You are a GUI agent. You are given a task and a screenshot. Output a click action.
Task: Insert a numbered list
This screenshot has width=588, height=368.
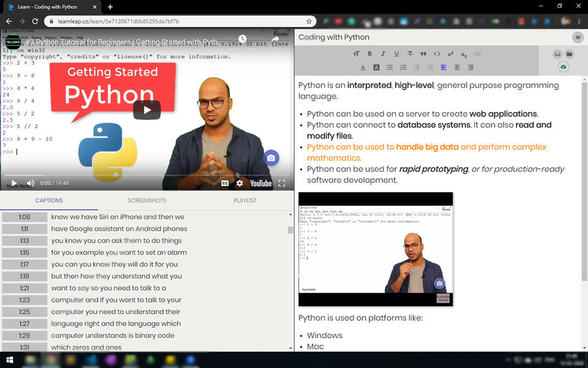click(403, 67)
